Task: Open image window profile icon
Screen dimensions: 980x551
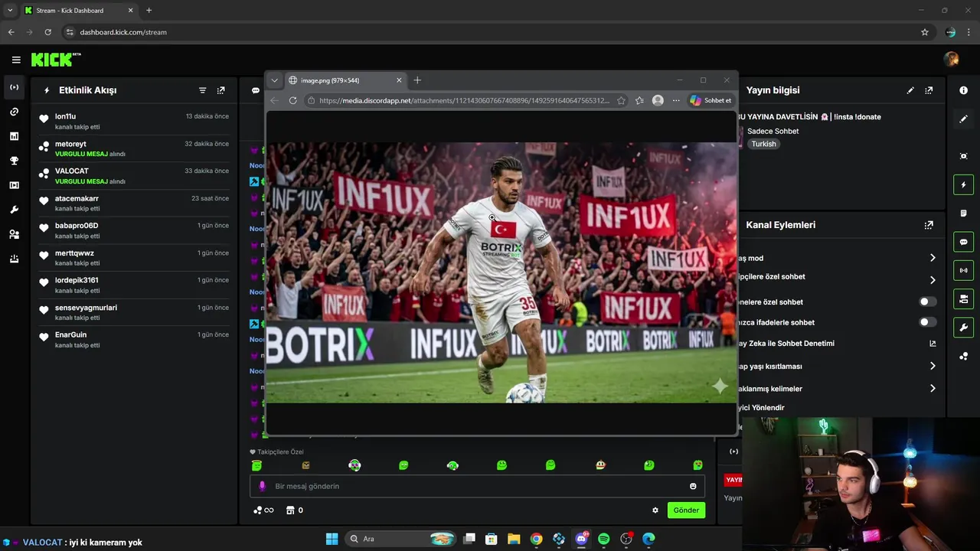Action: click(658, 100)
